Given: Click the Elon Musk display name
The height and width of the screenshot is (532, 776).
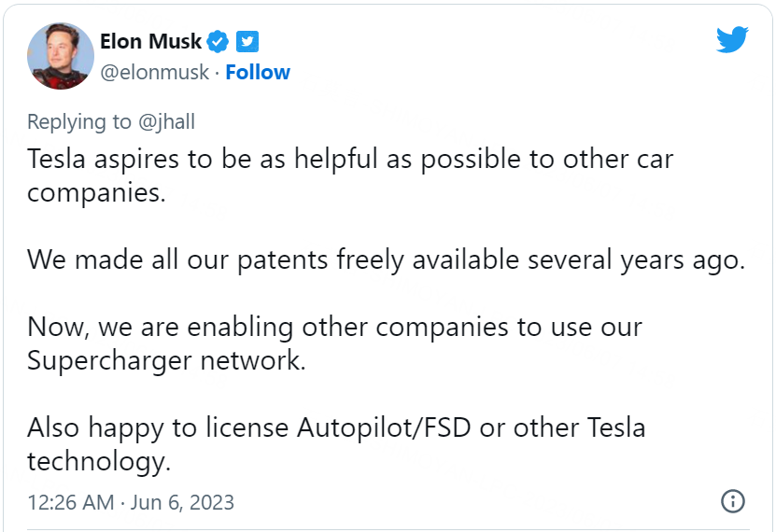Looking at the screenshot, I should [x=150, y=41].
